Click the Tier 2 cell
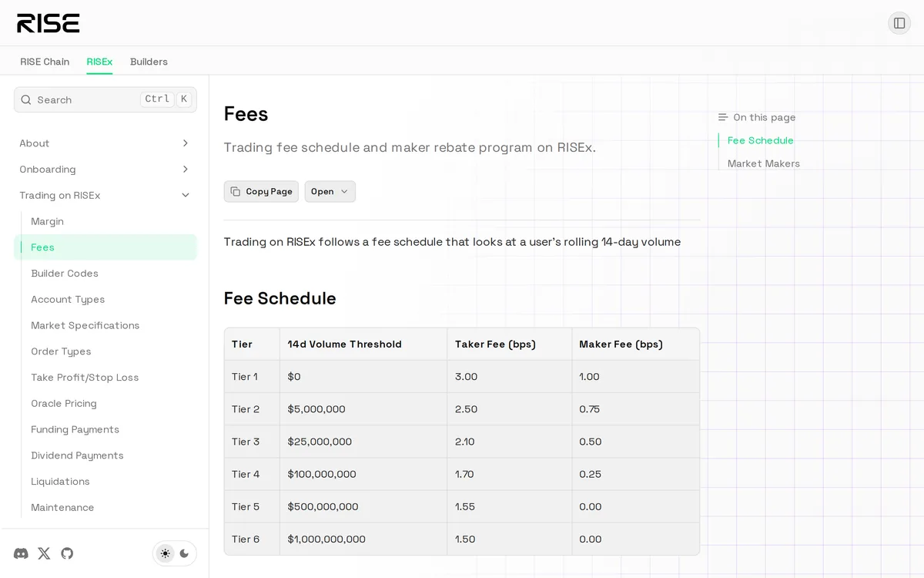Viewport: 924px width, 578px height. click(x=253, y=409)
